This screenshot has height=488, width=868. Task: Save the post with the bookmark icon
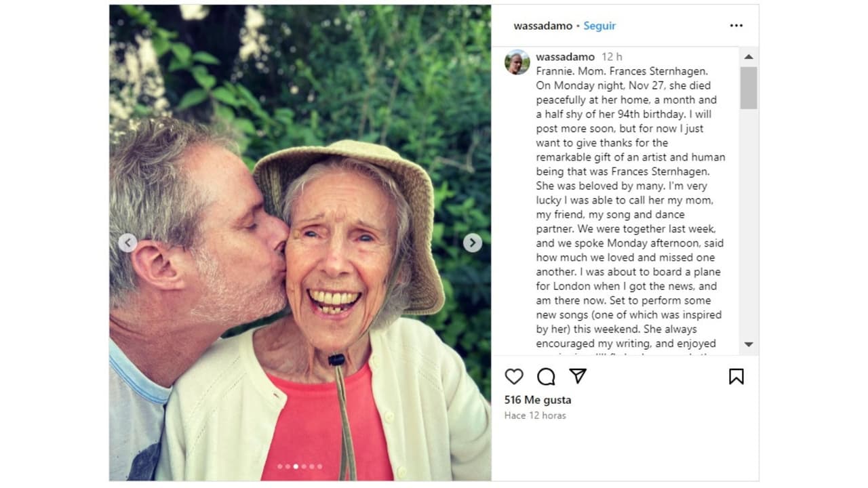pos(736,377)
